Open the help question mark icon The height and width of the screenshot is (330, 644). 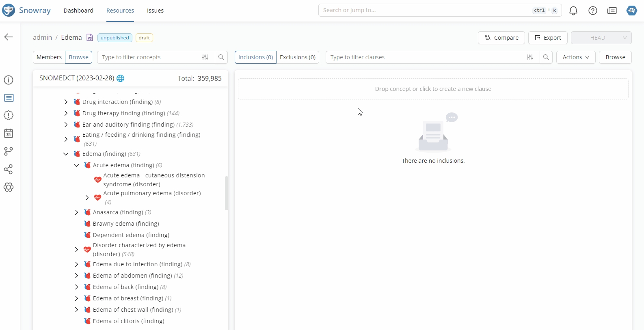coord(592,11)
